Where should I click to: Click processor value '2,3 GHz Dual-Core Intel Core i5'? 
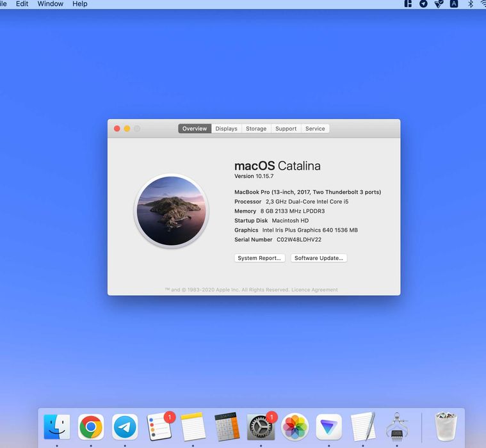coord(307,202)
